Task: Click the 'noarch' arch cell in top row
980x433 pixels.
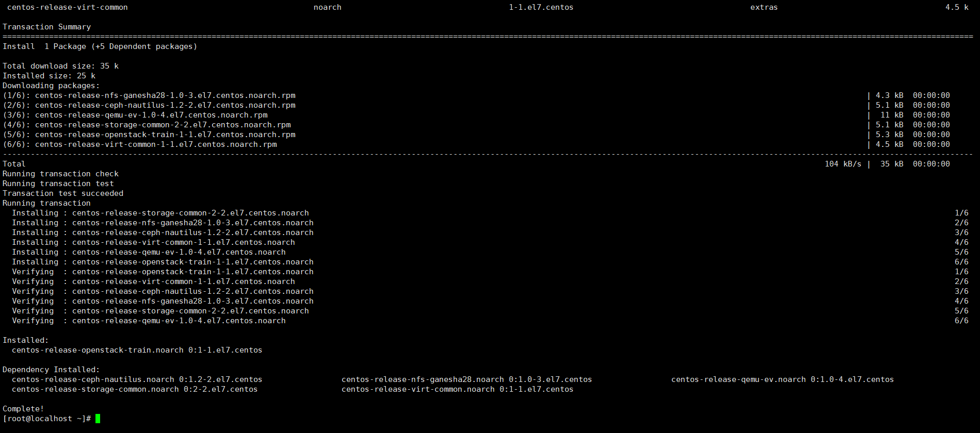Action: pos(328,7)
